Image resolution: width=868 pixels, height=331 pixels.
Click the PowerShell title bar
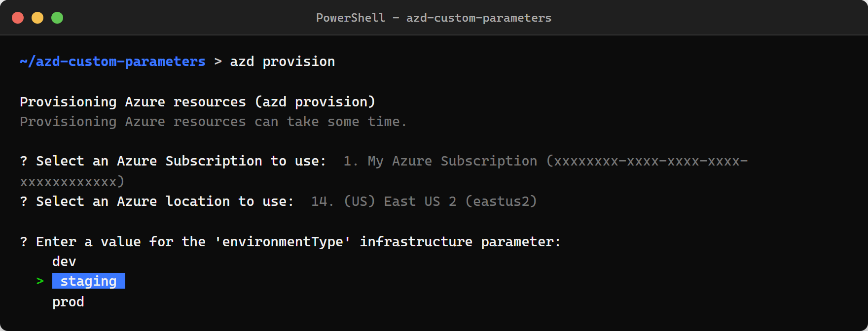[x=434, y=17]
